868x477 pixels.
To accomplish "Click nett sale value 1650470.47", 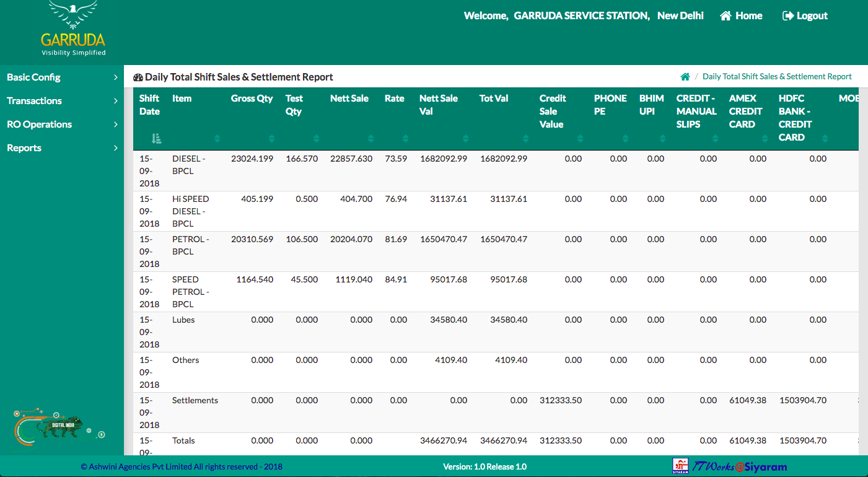I will point(444,239).
